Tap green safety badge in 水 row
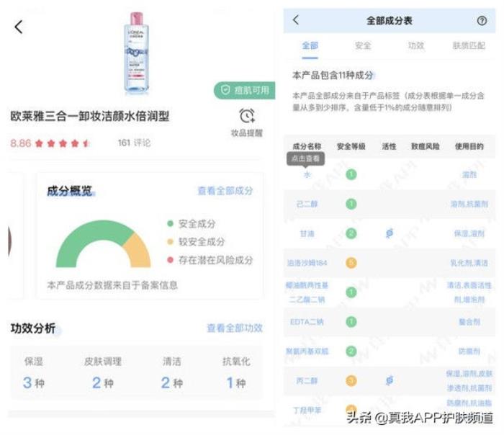 tap(351, 174)
